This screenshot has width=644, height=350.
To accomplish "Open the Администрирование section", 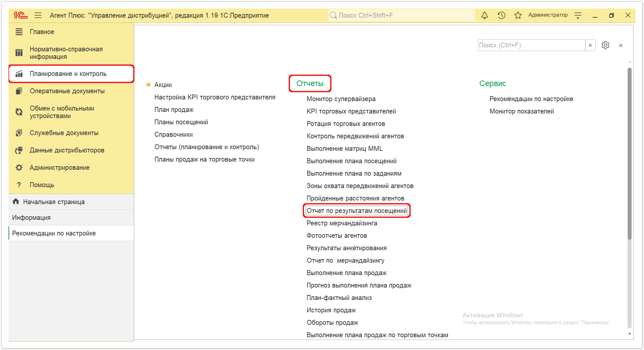I will tap(71, 167).
